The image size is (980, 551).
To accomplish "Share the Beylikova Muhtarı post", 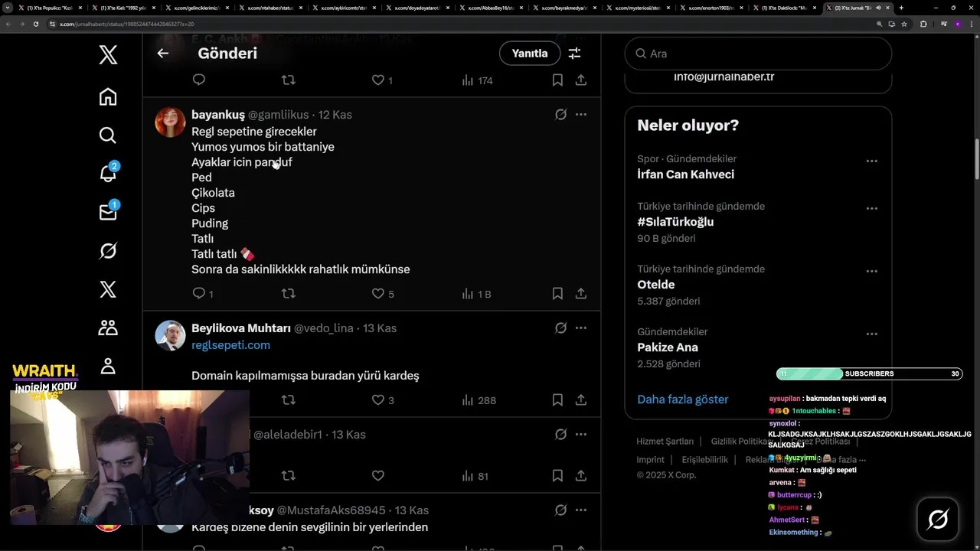I will tap(581, 399).
